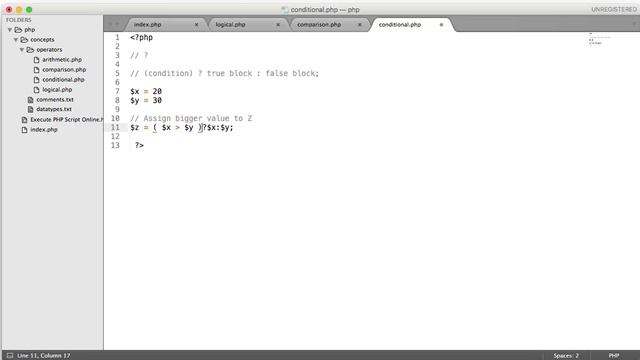Open the tab list dropdown arrow
The height and width of the screenshot is (360, 640).
[634, 24]
